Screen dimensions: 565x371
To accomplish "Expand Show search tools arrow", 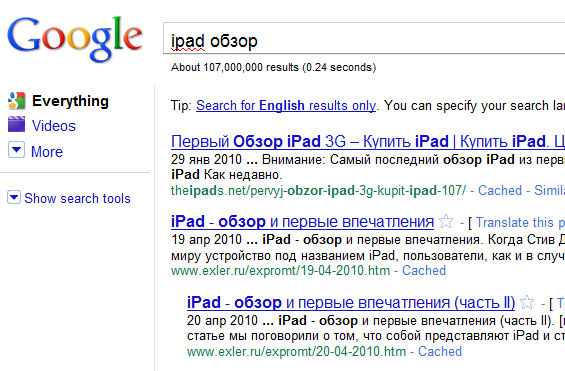I will (x=14, y=197).
